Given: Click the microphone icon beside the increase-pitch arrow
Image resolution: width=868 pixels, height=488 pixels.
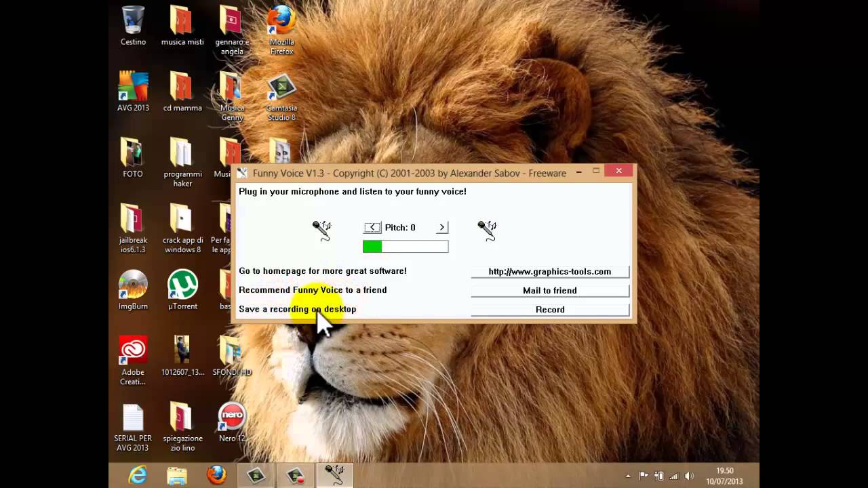Looking at the screenshot, I should click(x=487, y=230).
